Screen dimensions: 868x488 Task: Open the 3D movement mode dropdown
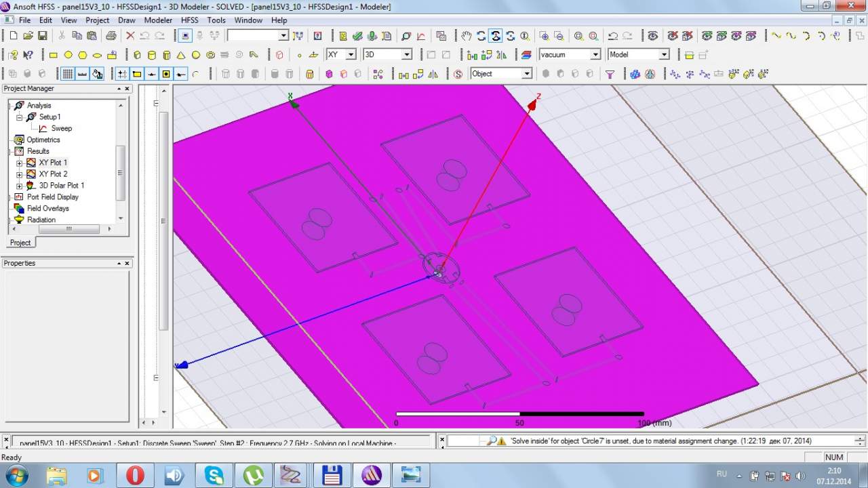pos(407,55)
